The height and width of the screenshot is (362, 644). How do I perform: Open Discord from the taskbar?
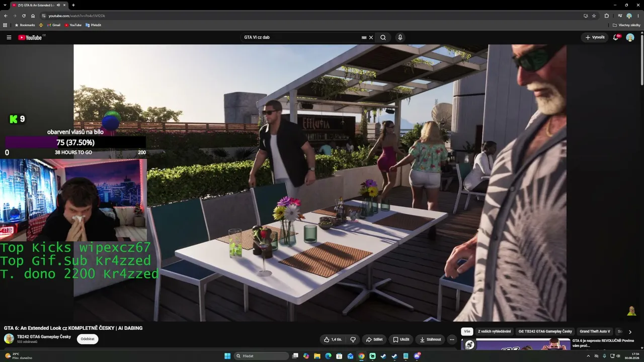click(x=417, y=356)
